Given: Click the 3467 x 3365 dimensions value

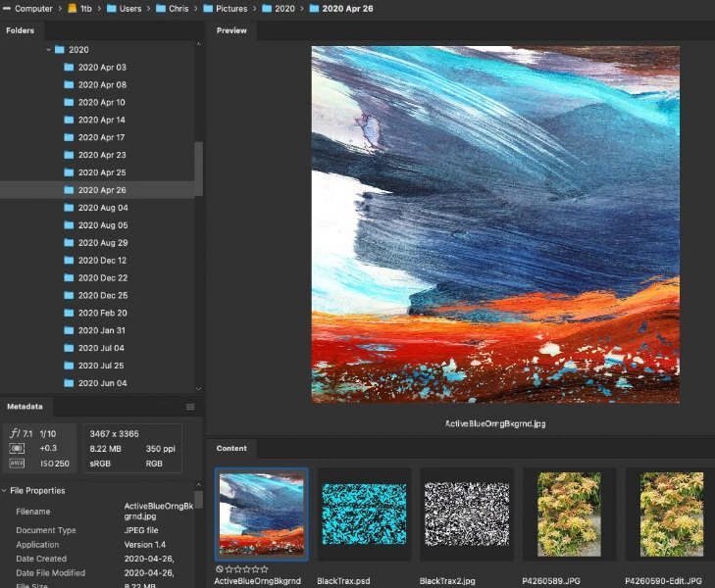Looking at the screenshot, I should click(114, 433).
